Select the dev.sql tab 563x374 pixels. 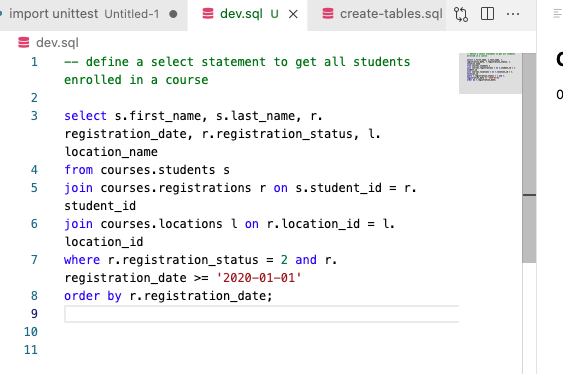[247, 14]
